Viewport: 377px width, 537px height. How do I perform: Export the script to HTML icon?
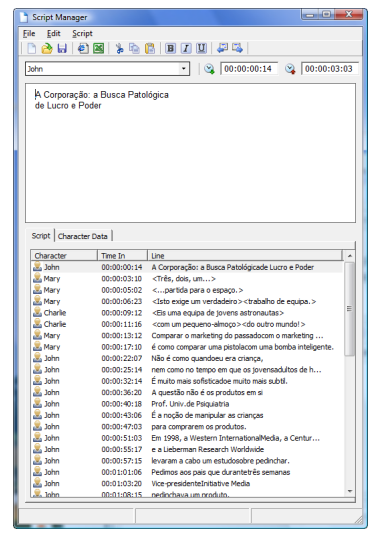(83, 48)
